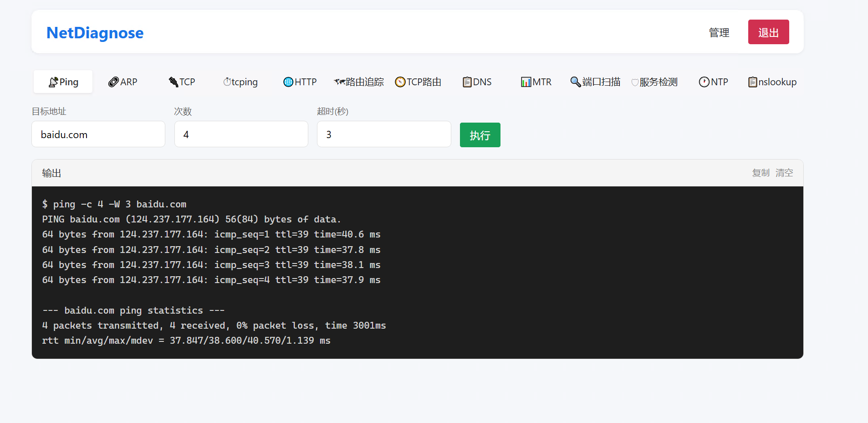Click the green 执行 button
This screenshot has height=423, width=868.
coord(480,135)
